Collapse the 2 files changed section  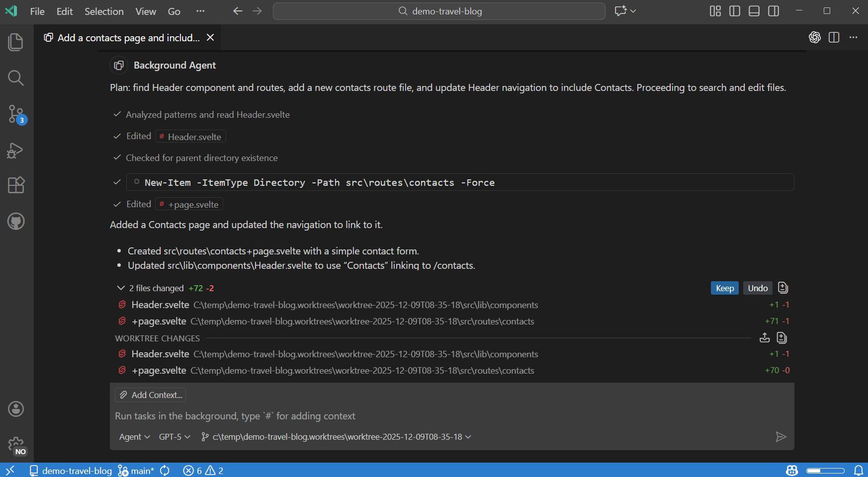(x=120, y=288)
